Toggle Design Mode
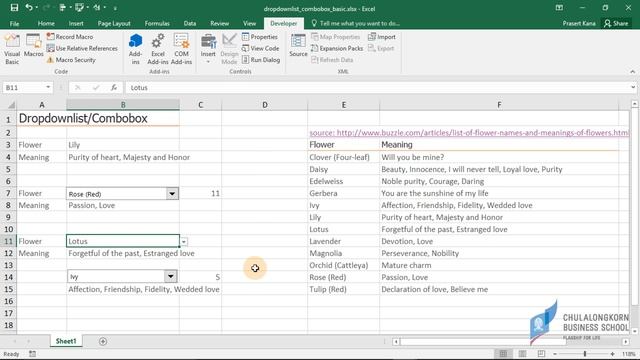 229,49
